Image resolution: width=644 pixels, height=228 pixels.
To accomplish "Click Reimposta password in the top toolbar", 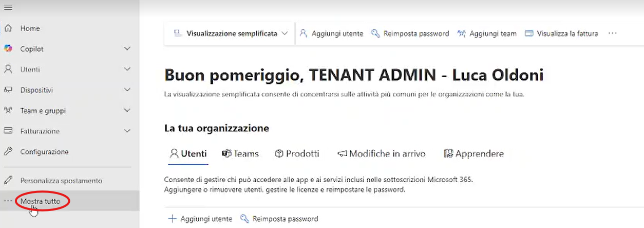I will click(x=410, y=33).
